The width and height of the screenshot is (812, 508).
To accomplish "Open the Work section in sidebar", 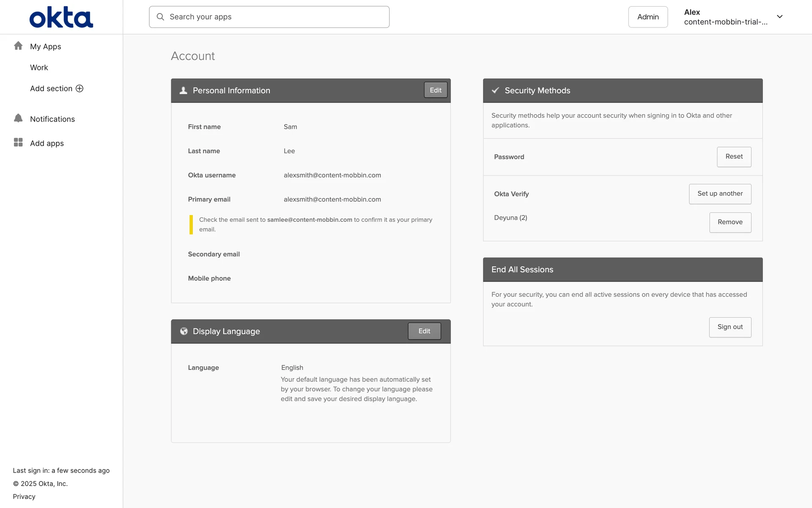I will pyautogui.click(x=39, y=68).
